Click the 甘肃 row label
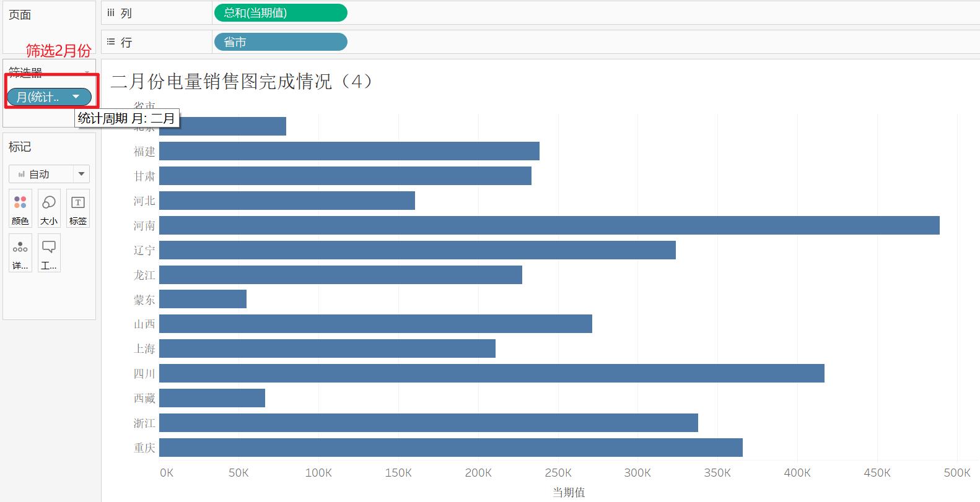This screenshot has width=980, height=502. (144, 176)
